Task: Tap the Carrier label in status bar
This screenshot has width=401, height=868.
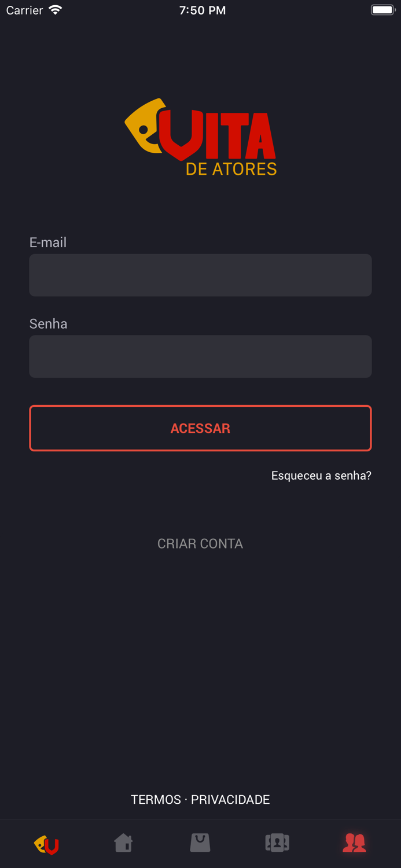Action: coord(24,10)
